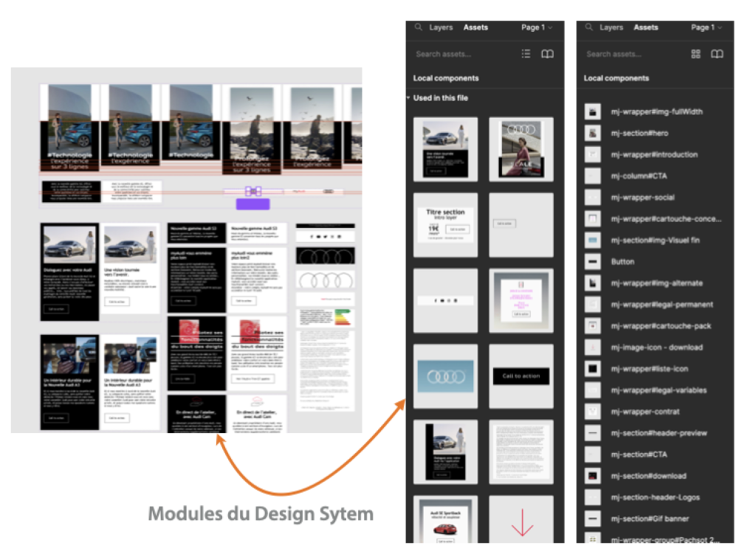Click the mj-wrapper#img-fullWidth component icon

coord(592,112)
